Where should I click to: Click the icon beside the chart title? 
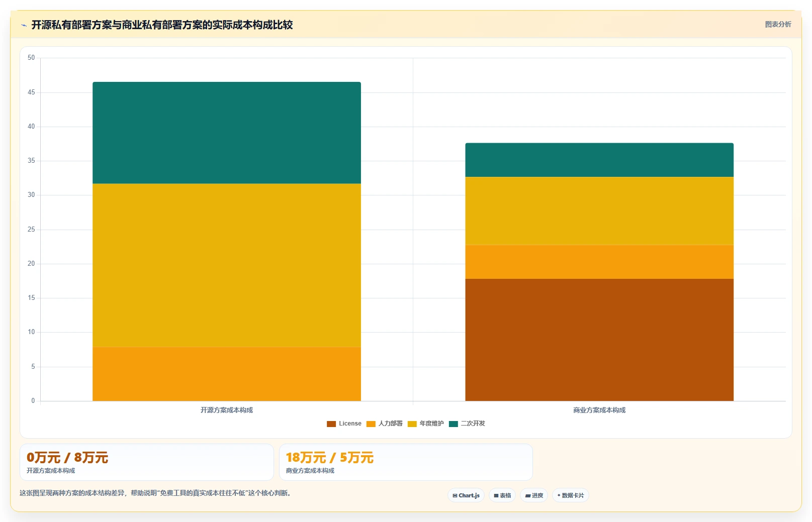[24, 25]
